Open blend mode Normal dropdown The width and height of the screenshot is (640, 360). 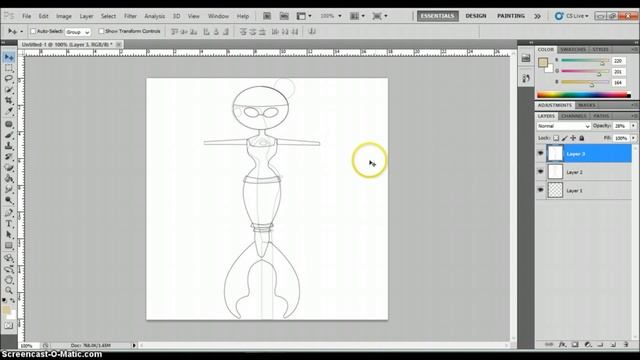[563, 126]
